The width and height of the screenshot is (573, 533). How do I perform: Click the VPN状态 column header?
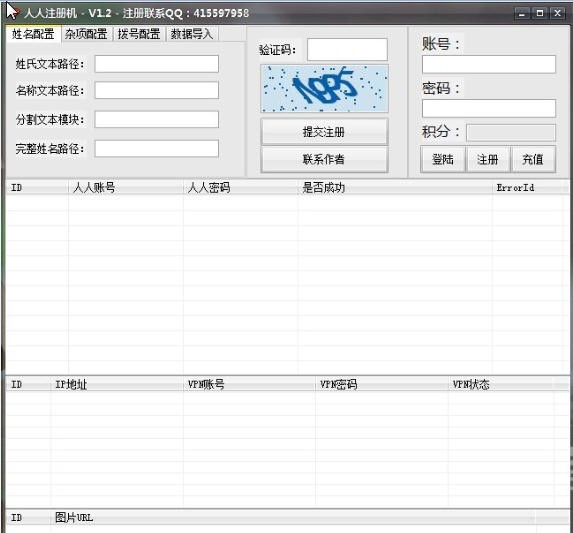point(501,384)
